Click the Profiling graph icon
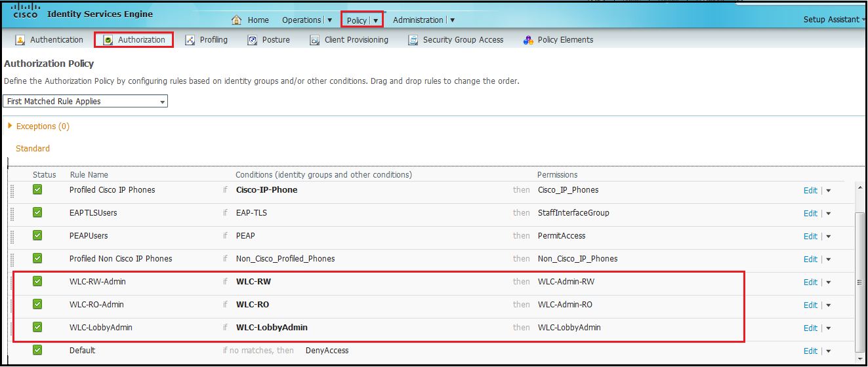The image size is (868, 367). [190, 40]
